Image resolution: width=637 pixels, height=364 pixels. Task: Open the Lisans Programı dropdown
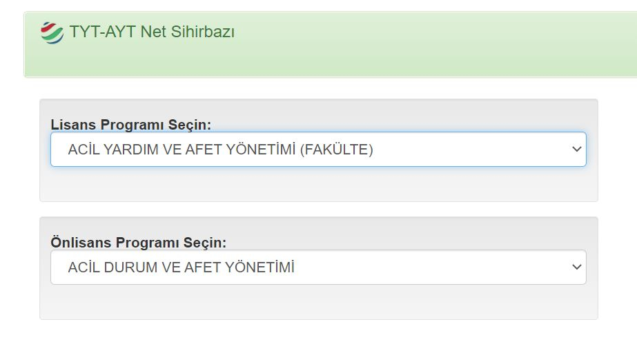click(317, 150)
